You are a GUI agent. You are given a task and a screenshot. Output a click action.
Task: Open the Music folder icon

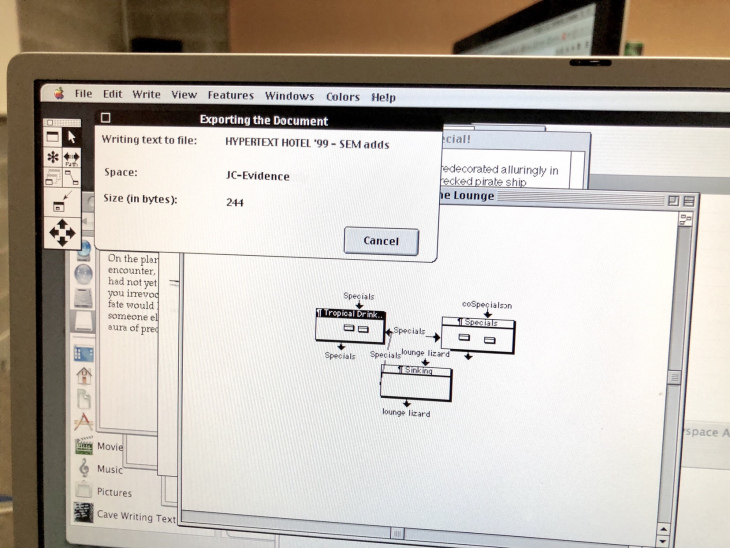pos(85,469)
